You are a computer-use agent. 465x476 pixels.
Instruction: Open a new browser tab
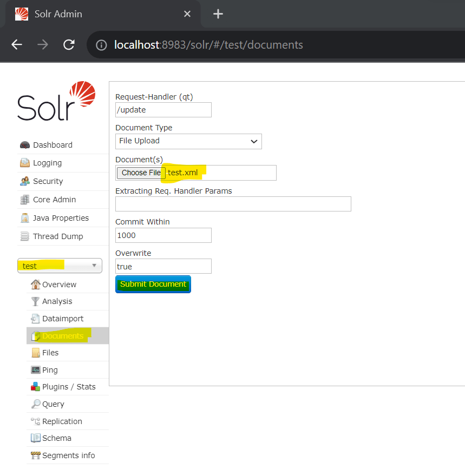pos(218,14)
